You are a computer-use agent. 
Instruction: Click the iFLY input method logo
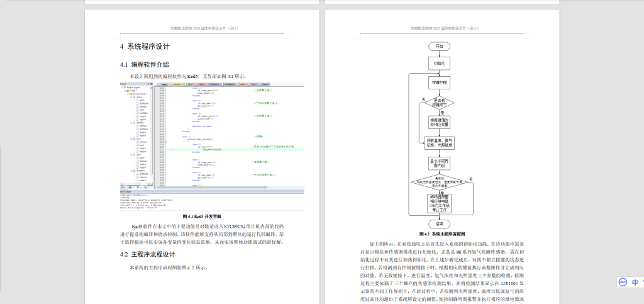(x=622, y=282)
